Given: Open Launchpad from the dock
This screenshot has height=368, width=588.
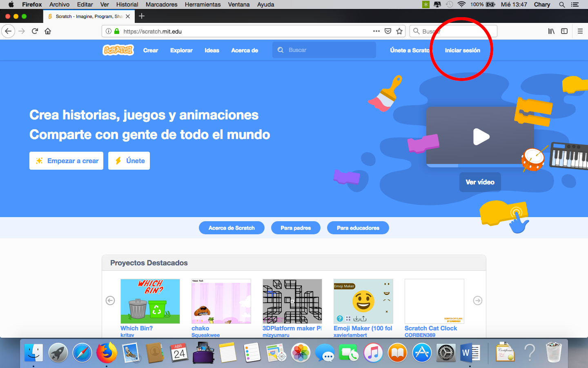Looking at the screenshot, I should [x=58, y=352].
